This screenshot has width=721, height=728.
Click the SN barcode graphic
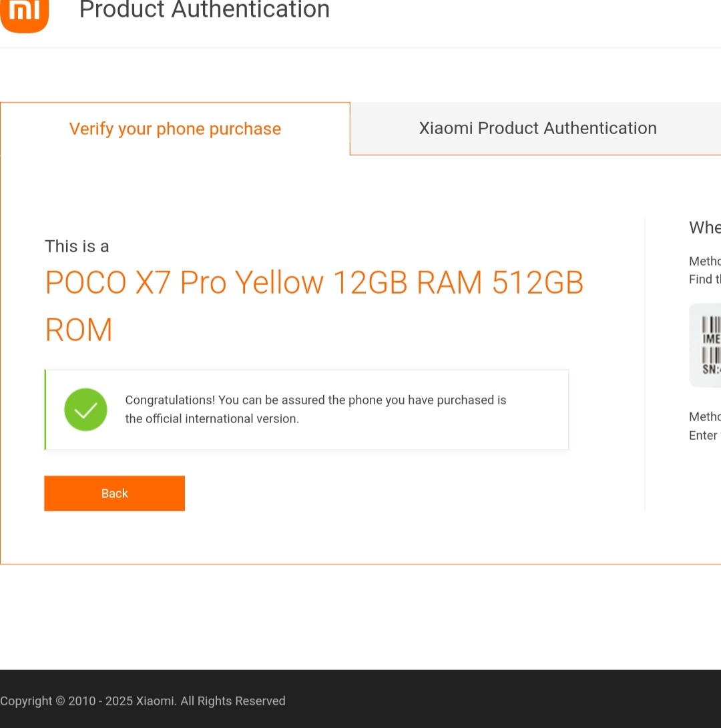(712, 356)
